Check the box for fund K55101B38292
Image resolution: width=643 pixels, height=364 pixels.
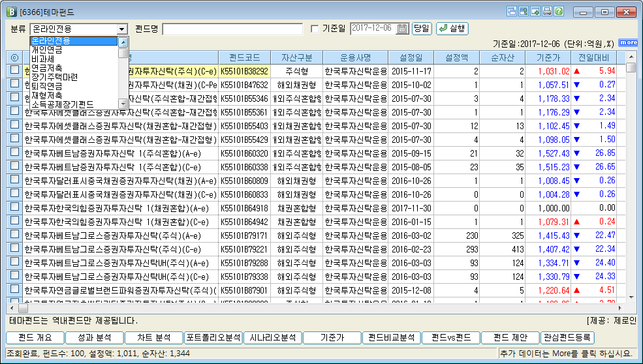[x=15, y=69]
